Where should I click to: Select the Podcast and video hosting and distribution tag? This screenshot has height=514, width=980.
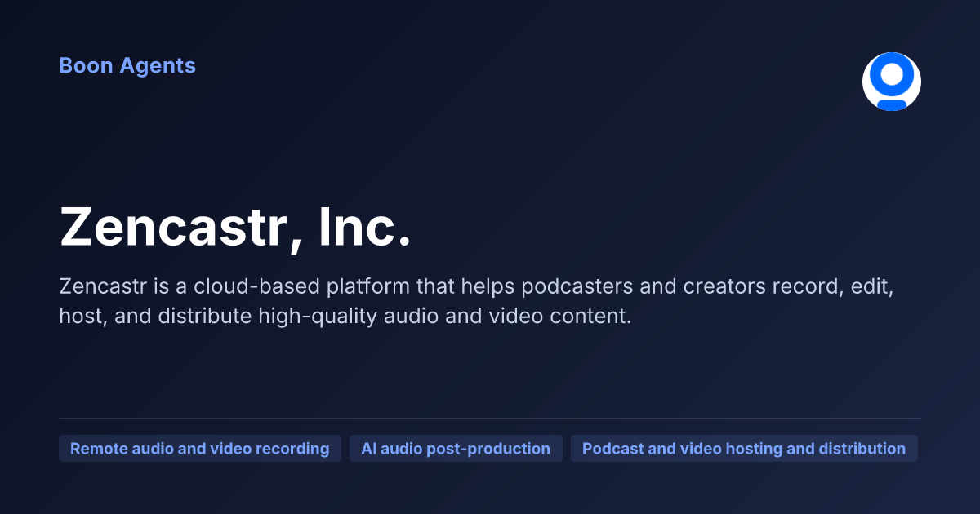point(744,449)
